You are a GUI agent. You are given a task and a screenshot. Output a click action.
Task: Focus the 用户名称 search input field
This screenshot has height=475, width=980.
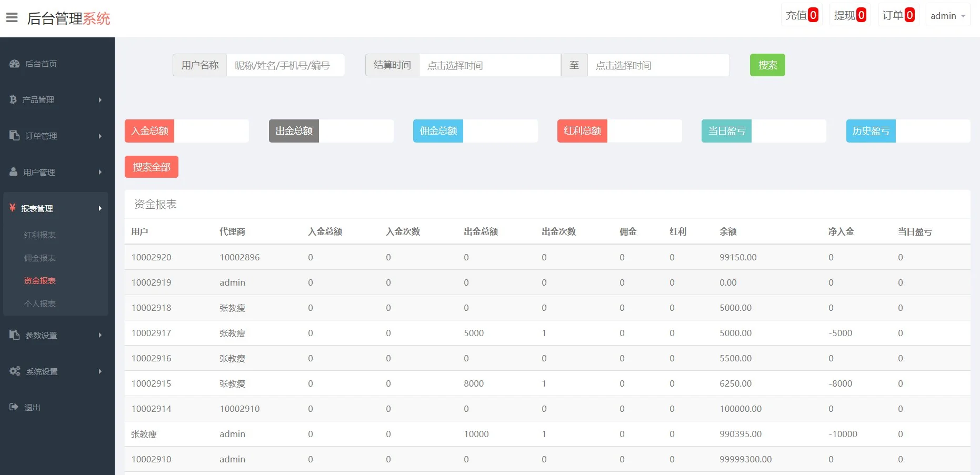click(285, 65)
